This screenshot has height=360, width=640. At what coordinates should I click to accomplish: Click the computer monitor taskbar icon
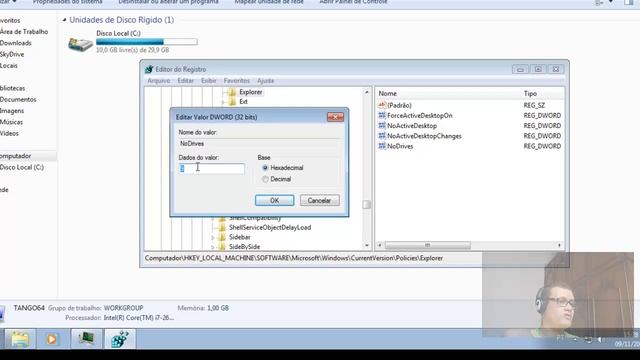pos(86,339)
